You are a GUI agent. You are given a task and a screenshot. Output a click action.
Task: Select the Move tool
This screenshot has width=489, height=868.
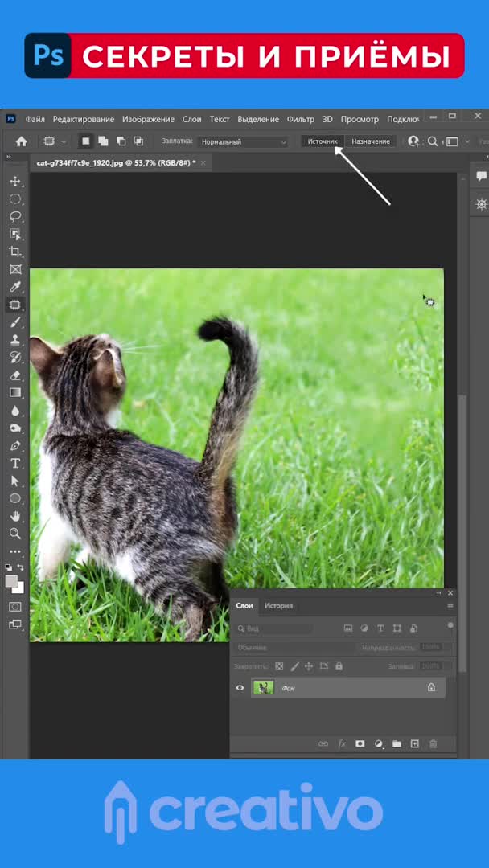click(15, 182)
